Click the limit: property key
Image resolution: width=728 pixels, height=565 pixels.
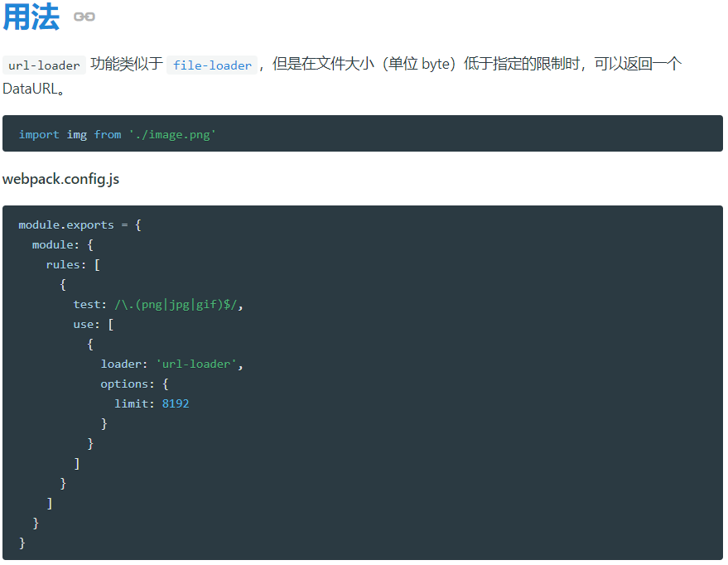click(134, 403)
